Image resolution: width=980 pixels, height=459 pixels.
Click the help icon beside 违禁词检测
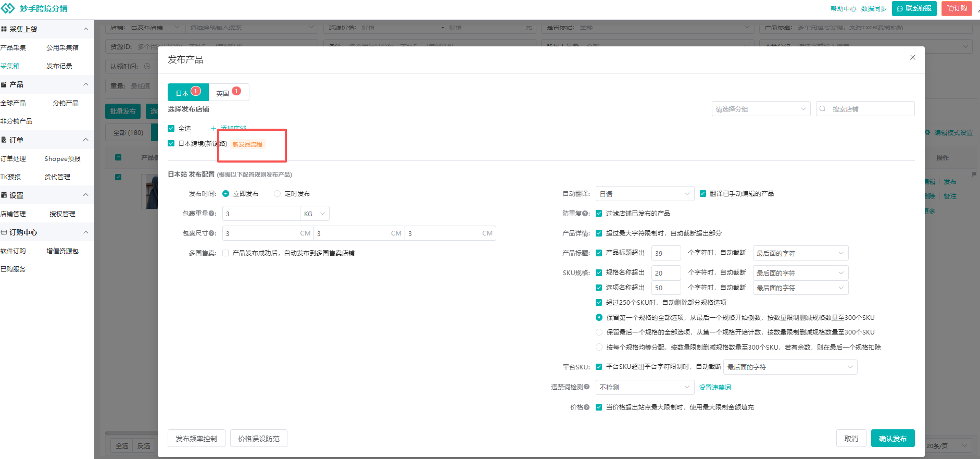click(587, 387)
